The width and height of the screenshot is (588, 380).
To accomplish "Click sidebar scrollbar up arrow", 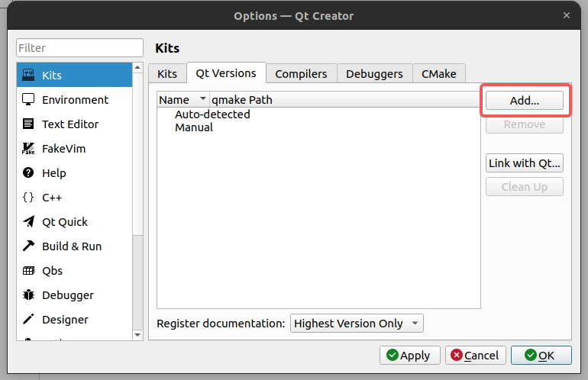I will pos(137,68).
